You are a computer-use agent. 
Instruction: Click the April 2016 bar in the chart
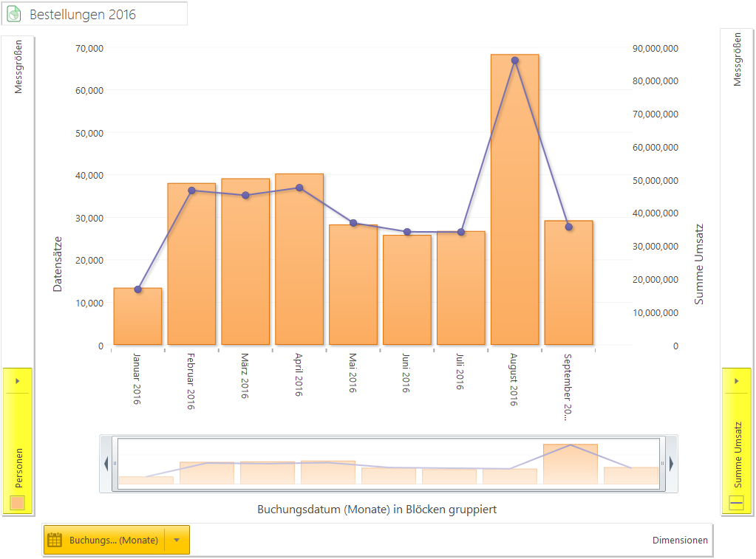[x=299, y=259]
